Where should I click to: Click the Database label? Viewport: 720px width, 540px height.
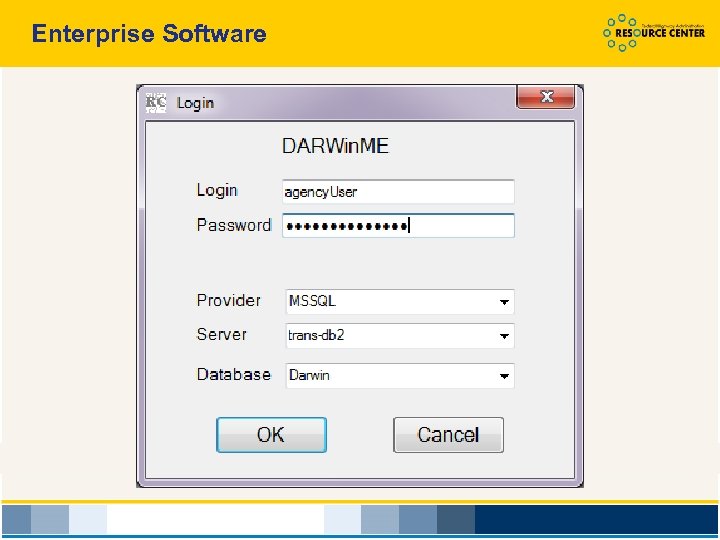234,374
